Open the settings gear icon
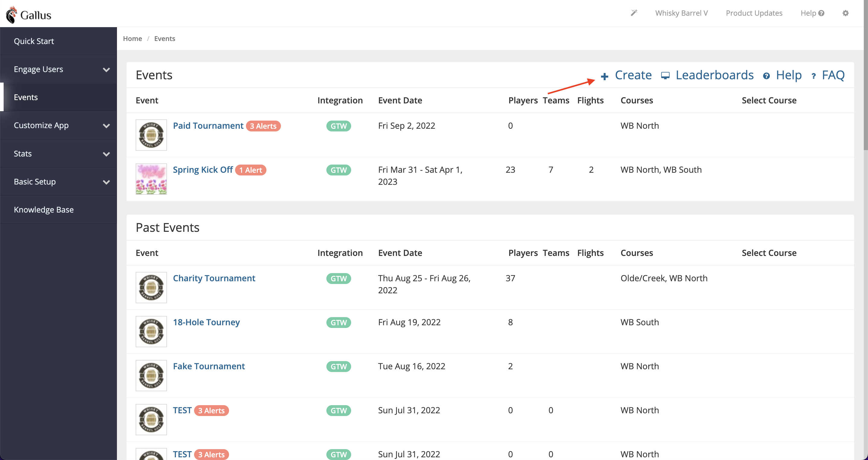 tap(845, 13)
